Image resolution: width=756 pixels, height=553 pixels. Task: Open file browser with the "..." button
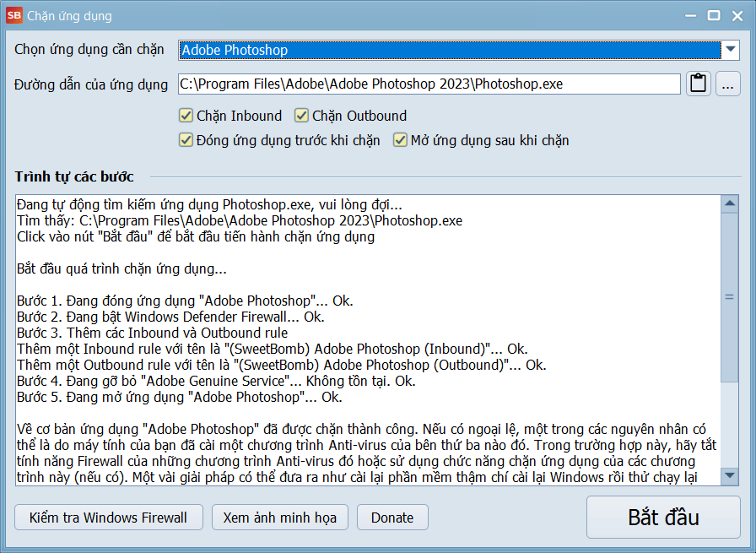tap(728, 84)
